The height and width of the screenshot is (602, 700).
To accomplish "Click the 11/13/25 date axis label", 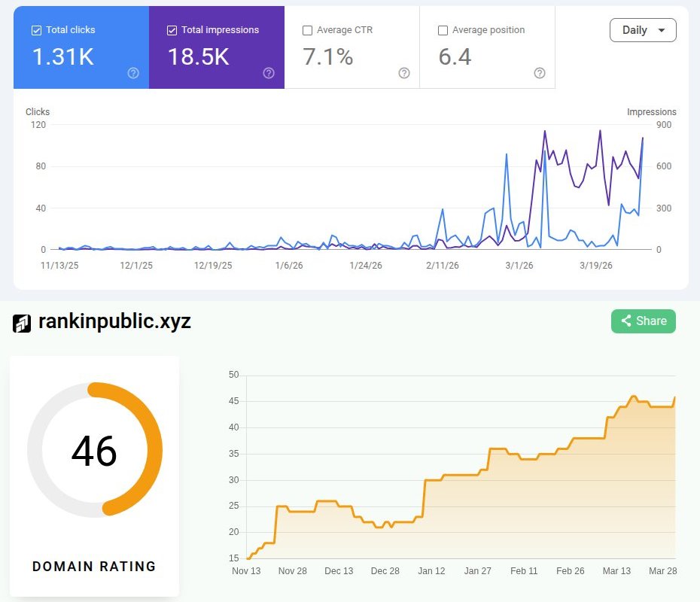I will (x=59, y=266).
